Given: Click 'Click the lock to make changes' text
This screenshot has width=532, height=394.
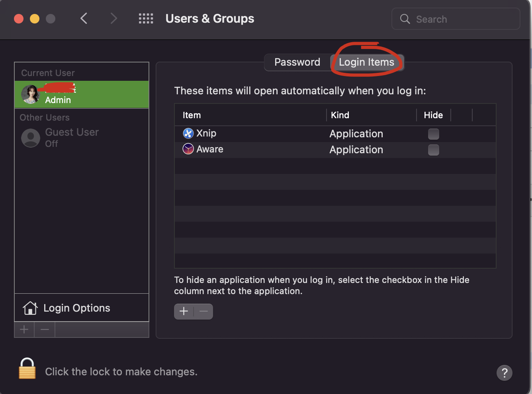Looking at the screenshot, I should tap(121, 372).
